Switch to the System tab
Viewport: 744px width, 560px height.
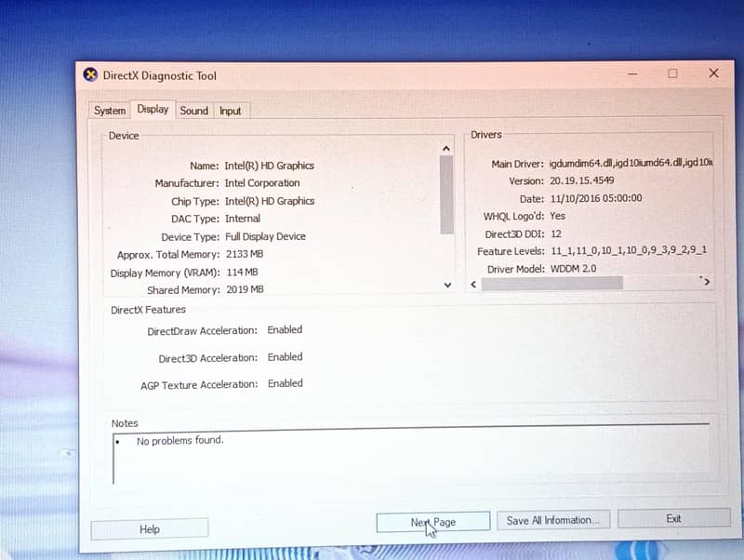coord(110,111)
